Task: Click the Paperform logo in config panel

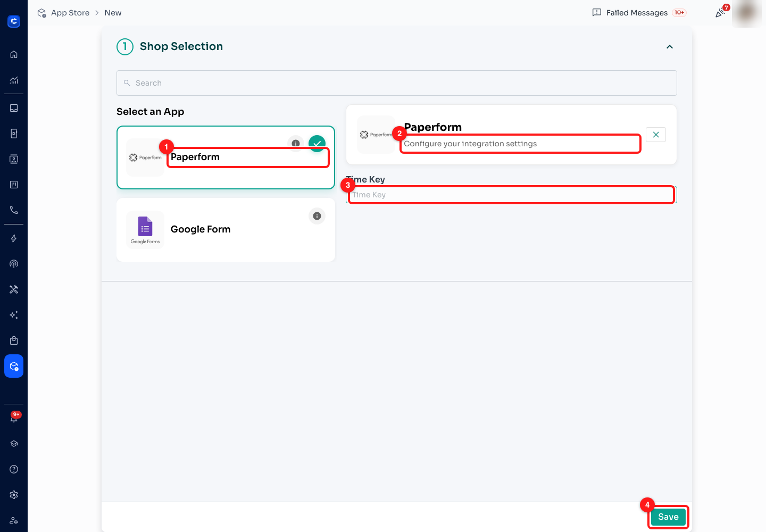Action: coord(376,135)
